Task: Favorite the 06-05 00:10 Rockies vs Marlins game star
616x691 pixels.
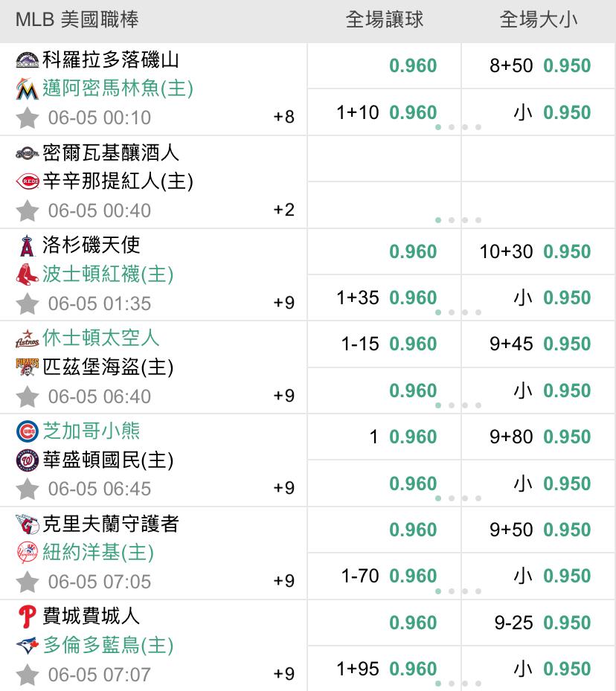Action: (x=28, y=118)
